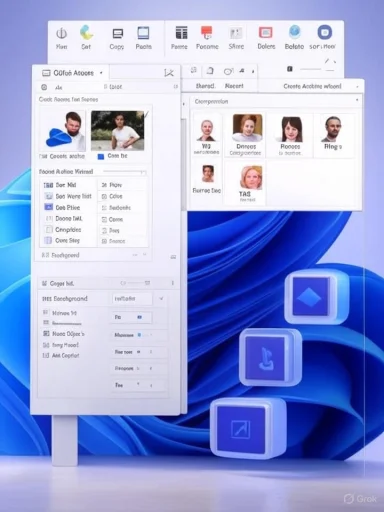Expand the 'Tee' row arrow
Screen dimensions: 384x512
point(151,385)
